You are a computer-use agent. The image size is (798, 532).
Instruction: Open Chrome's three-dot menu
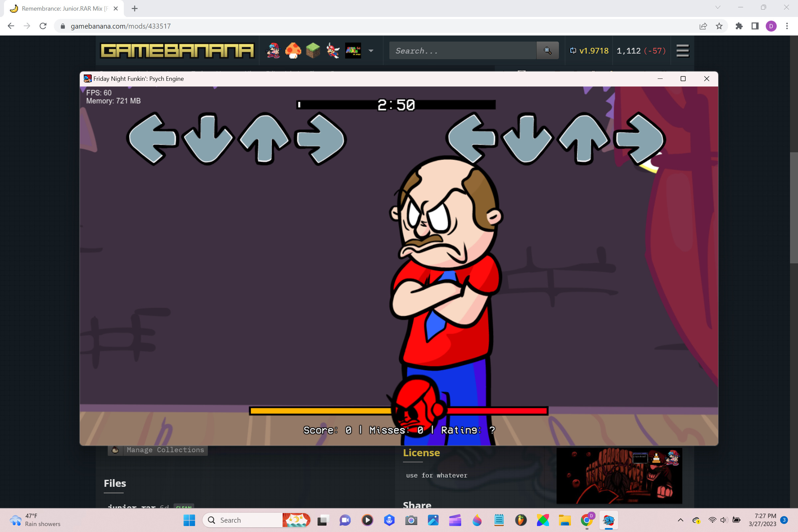787,26
